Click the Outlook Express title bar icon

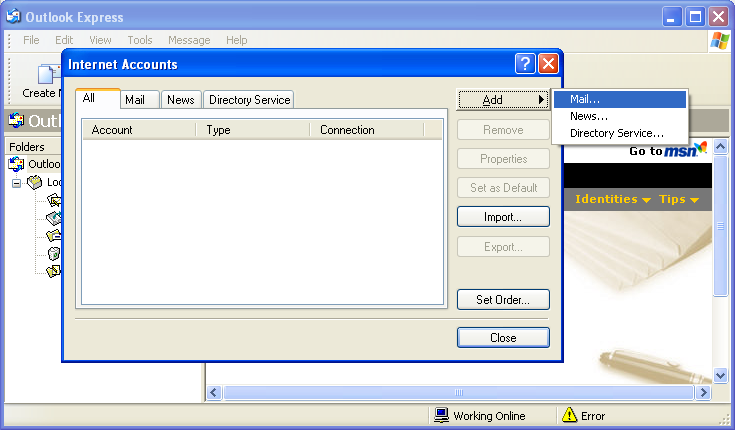click(x=14, y=16)
